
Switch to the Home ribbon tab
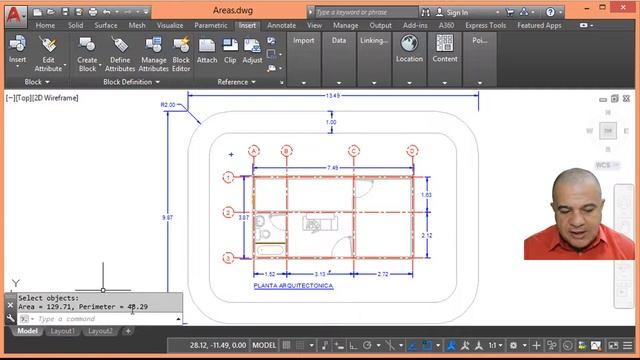pyautogui.click(x=45, y=25)
